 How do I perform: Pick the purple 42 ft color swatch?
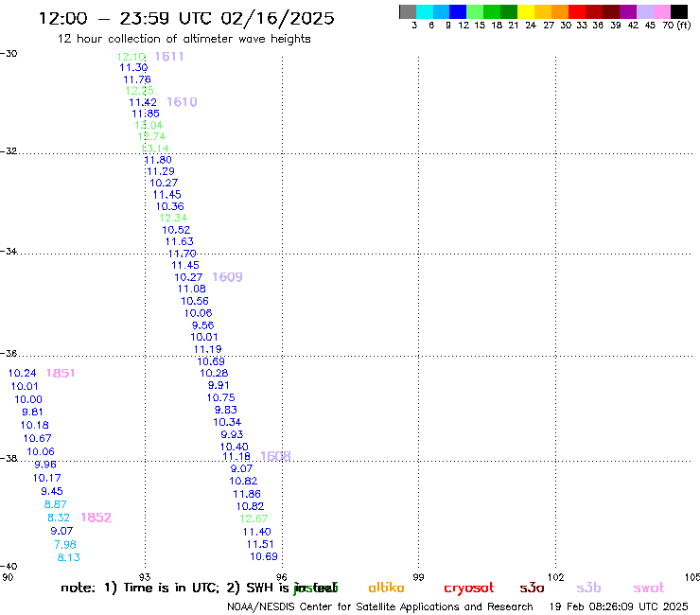(x=628, y=12)
